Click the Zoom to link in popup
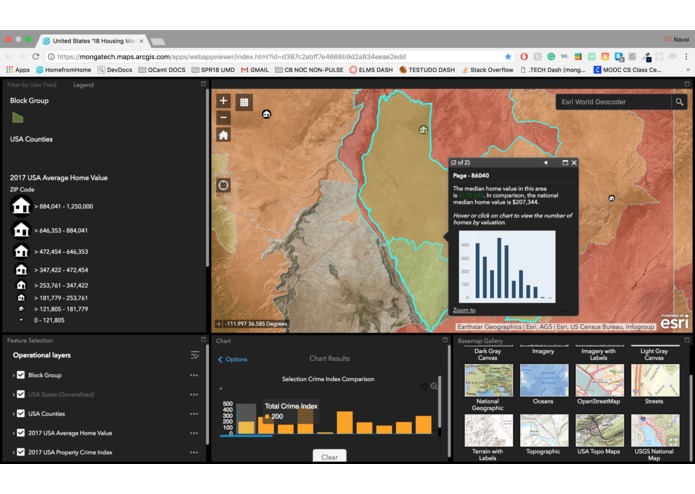Screen dimensions: 695x494 coord(464,310)
